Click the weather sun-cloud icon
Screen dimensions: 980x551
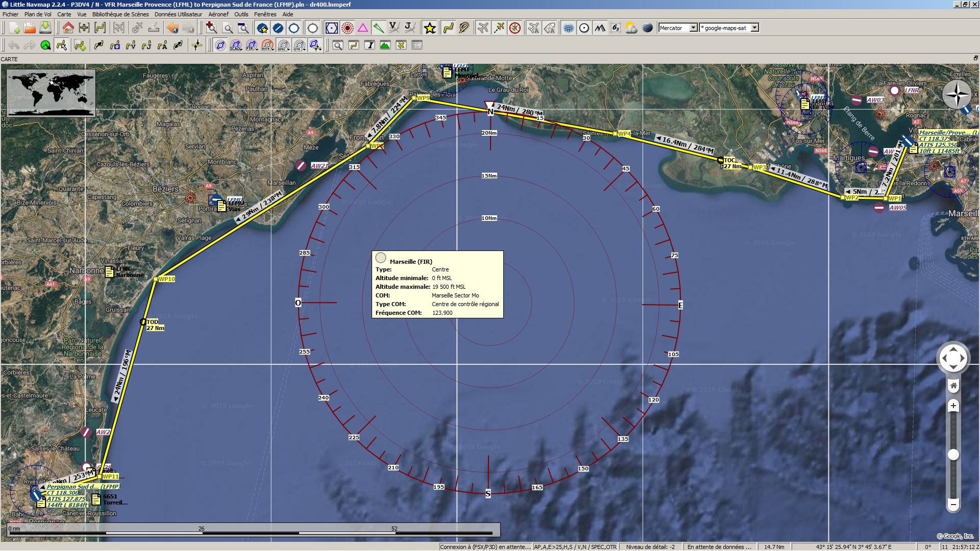click(631, 28)
